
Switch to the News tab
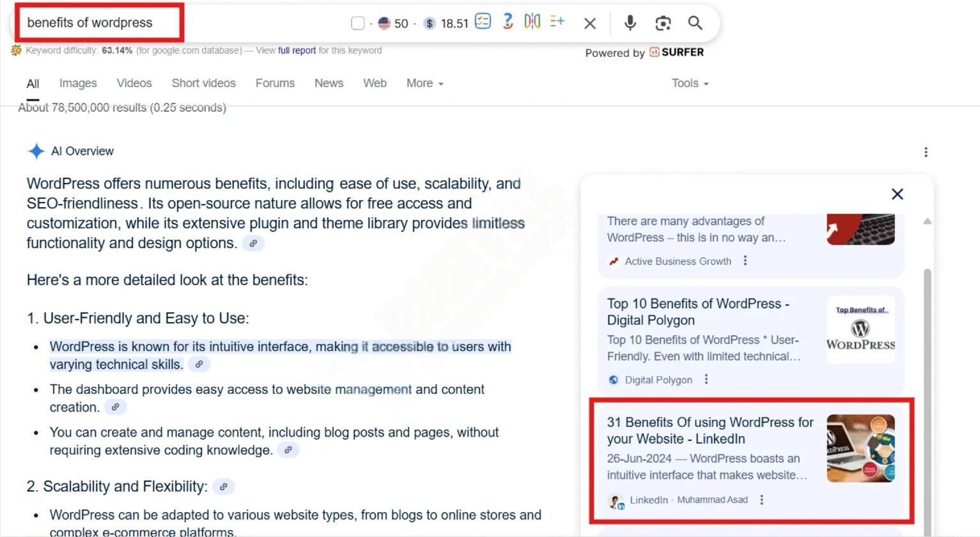pyautogui.click(x=329, y=83)
